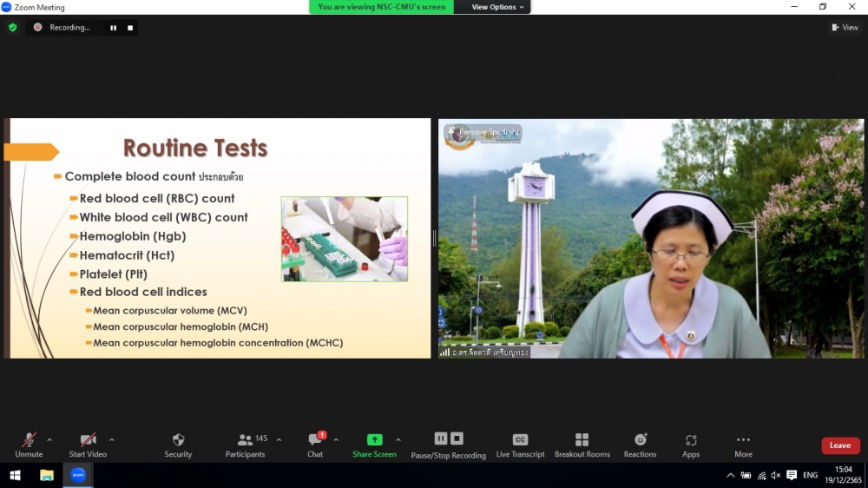Image resolution: width=868 pixels, height=488 pixels.
Task: Stop recording from top-left indicator
Action: coord(130,28)
